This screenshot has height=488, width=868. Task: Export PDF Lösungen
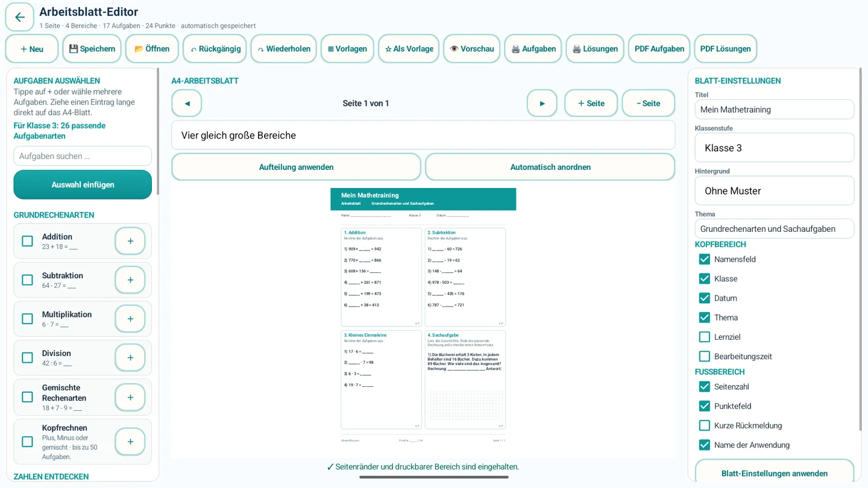(726, 49)
